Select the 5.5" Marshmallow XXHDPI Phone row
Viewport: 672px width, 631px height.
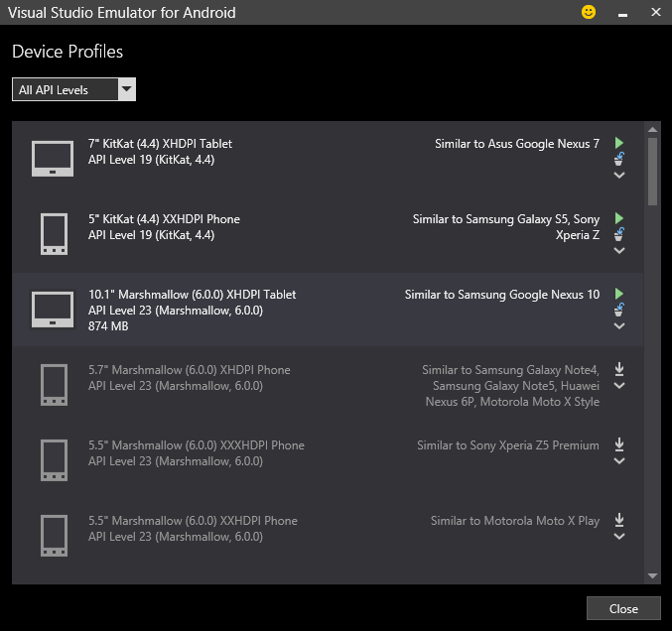point(298,529)
